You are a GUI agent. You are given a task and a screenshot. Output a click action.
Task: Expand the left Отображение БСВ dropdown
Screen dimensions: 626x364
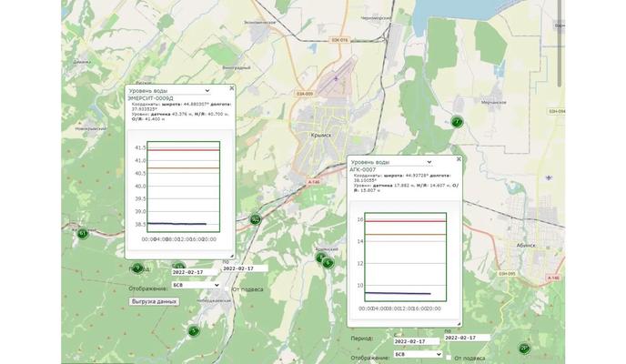[194, 284]
